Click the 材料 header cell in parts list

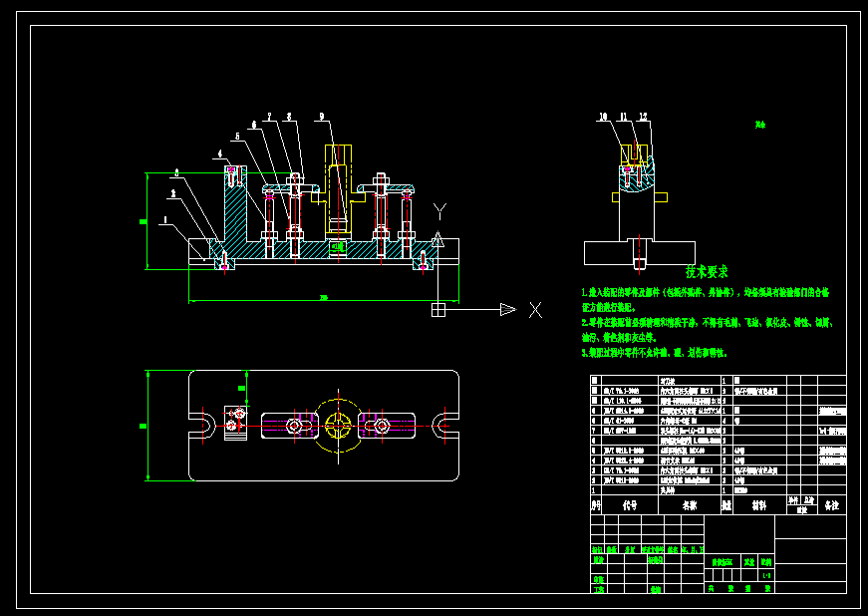(759, 505)
